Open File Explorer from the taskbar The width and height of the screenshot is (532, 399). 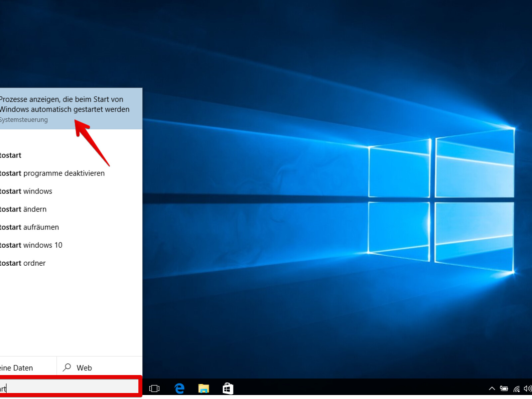203,388
